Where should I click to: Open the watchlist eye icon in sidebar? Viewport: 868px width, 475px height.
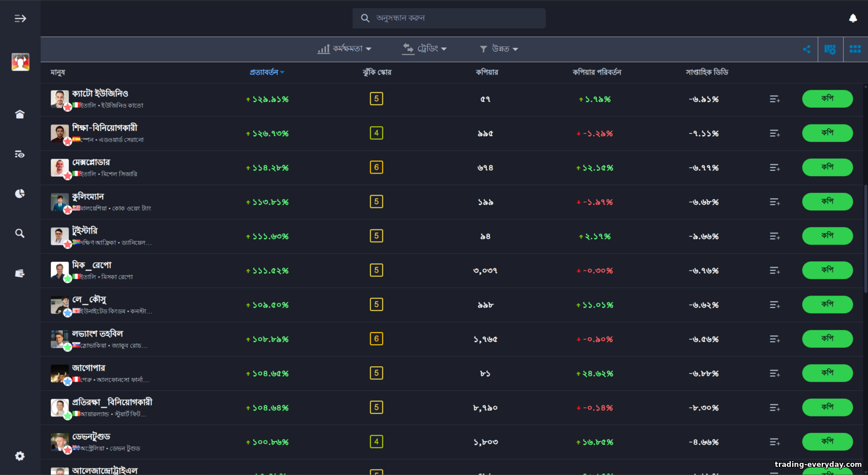coord(20,154)
